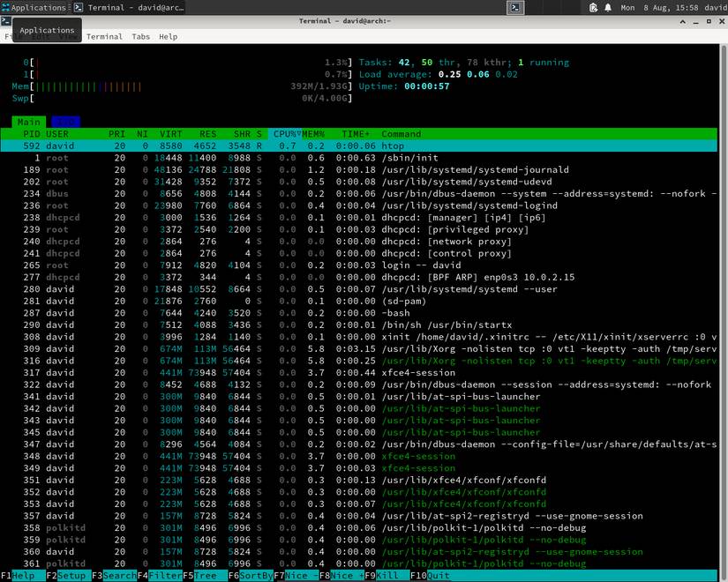Image resolution: width=728 pixels, height=582 pixels.
Task: Click the circled status icon beside the bell
Action: pos(591,7)
